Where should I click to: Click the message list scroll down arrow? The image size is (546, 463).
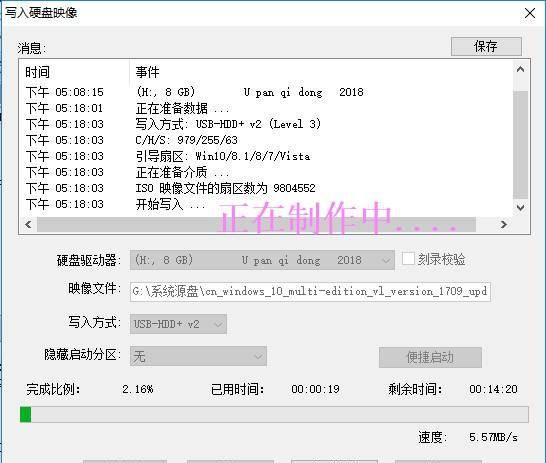tap(520, 208)
